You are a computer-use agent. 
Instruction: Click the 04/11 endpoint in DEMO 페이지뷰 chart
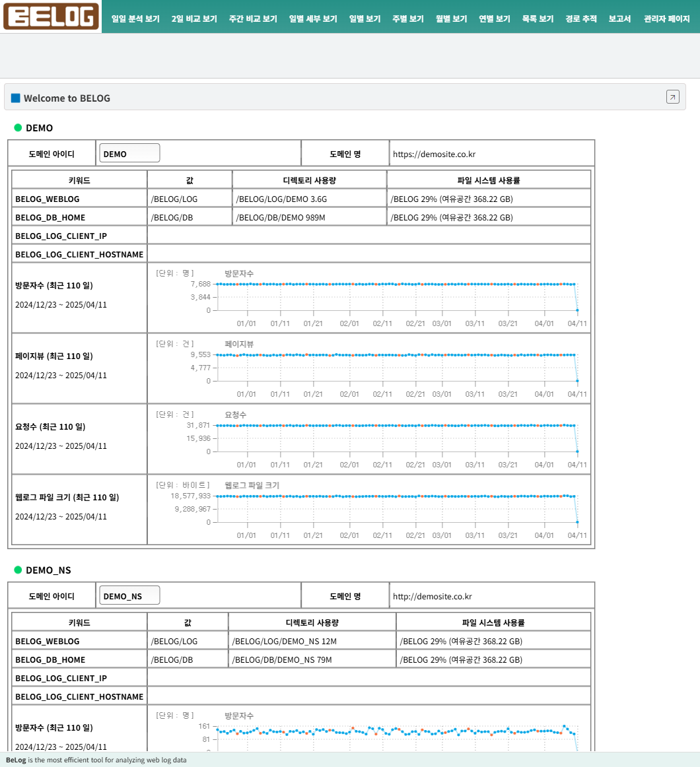578,381
